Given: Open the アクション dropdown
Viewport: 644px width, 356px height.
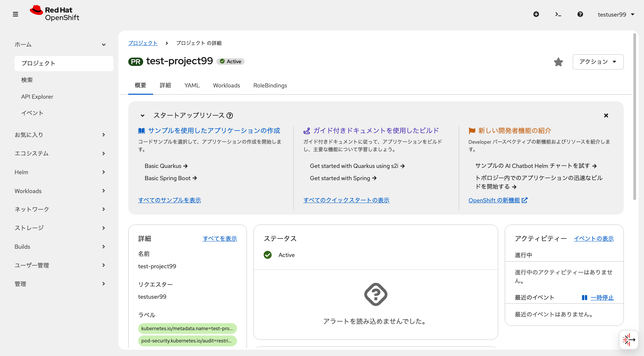Looking at the screenshot, I should [x=598, y=62].
